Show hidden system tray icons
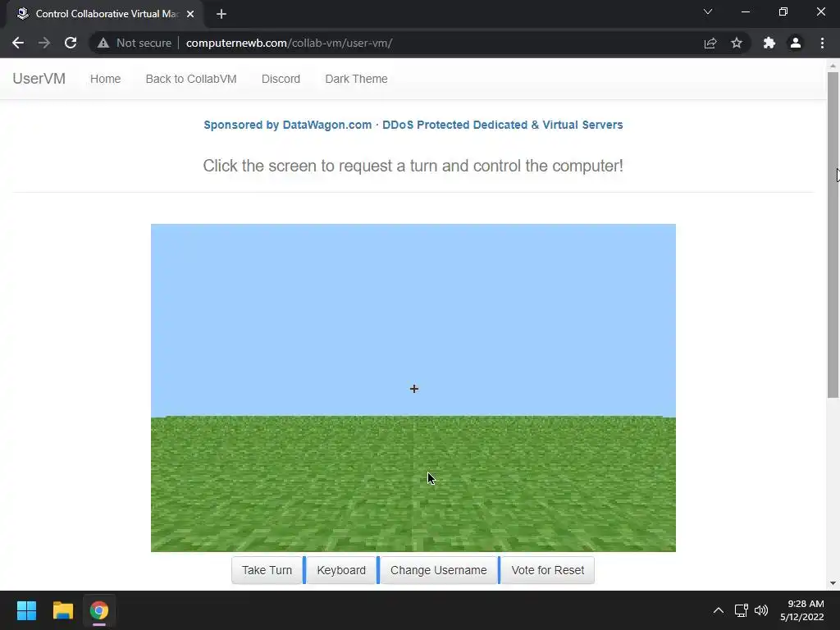This screenshot has height=630, width=840. [x=719, y=610]
